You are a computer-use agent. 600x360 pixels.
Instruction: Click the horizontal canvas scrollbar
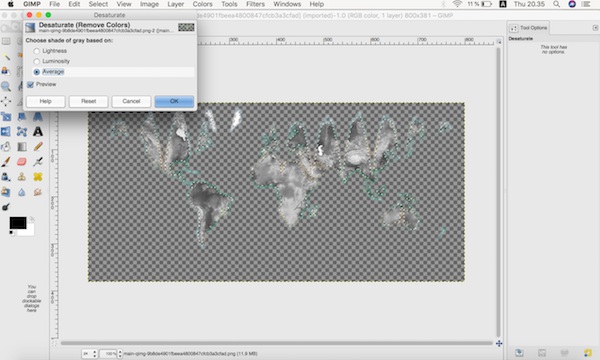(x=277, y=343)
